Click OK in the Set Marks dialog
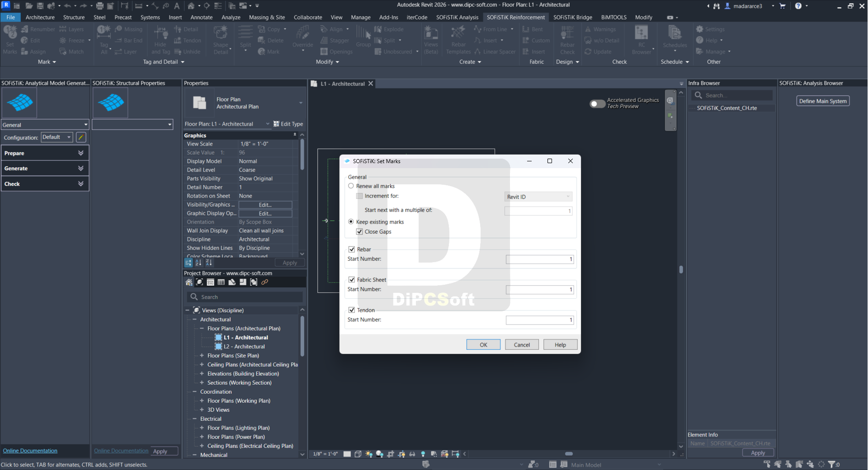Image resolution: width=868 pixels, height=470 pixels. point(483,344)
